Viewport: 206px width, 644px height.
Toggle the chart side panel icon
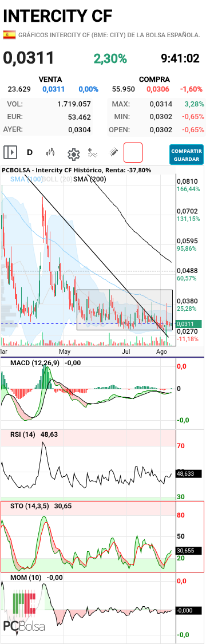[x=11, y=153]
